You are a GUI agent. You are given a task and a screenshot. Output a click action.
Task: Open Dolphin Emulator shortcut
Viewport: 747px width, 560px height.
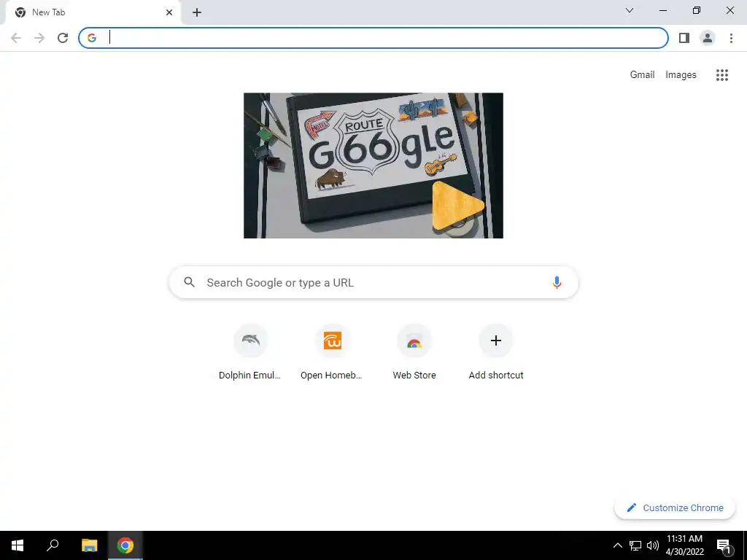coord(250,352)
